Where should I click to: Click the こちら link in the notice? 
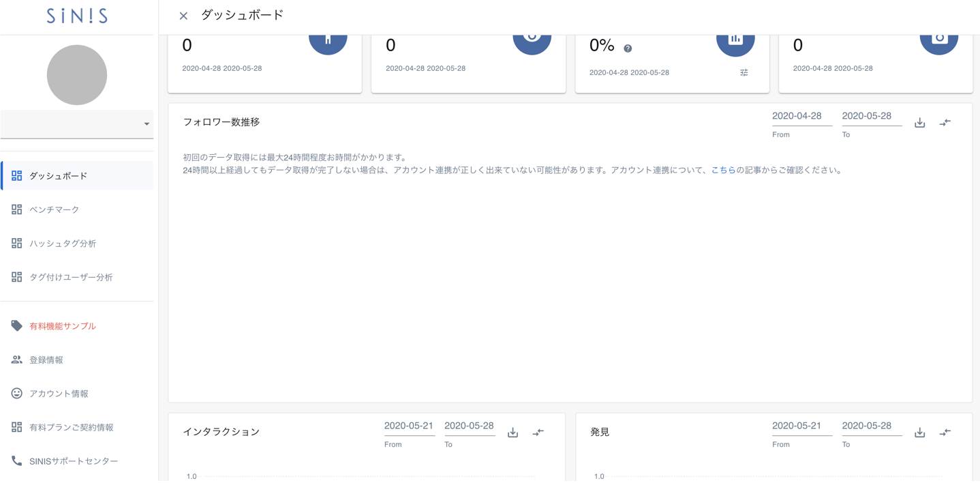(723, 171)
